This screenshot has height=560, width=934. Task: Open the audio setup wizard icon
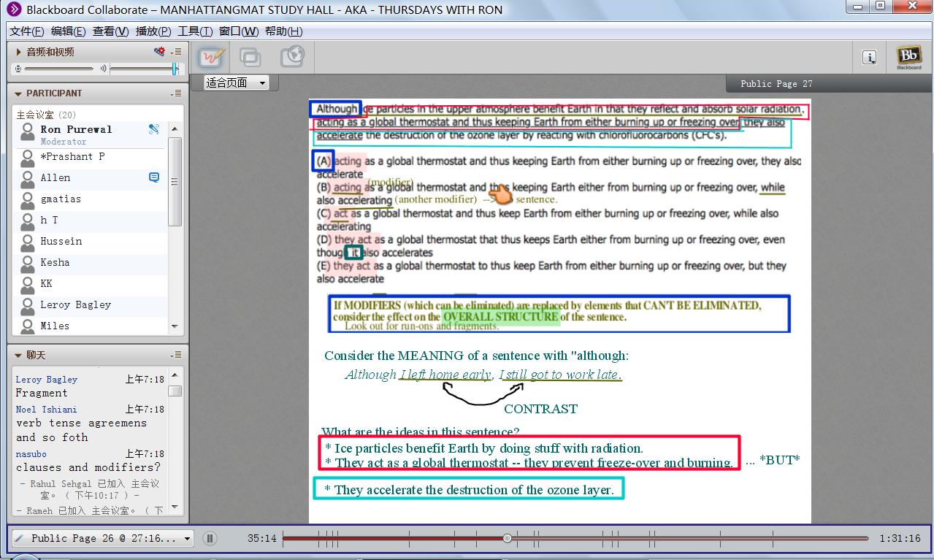pos(159,52)
